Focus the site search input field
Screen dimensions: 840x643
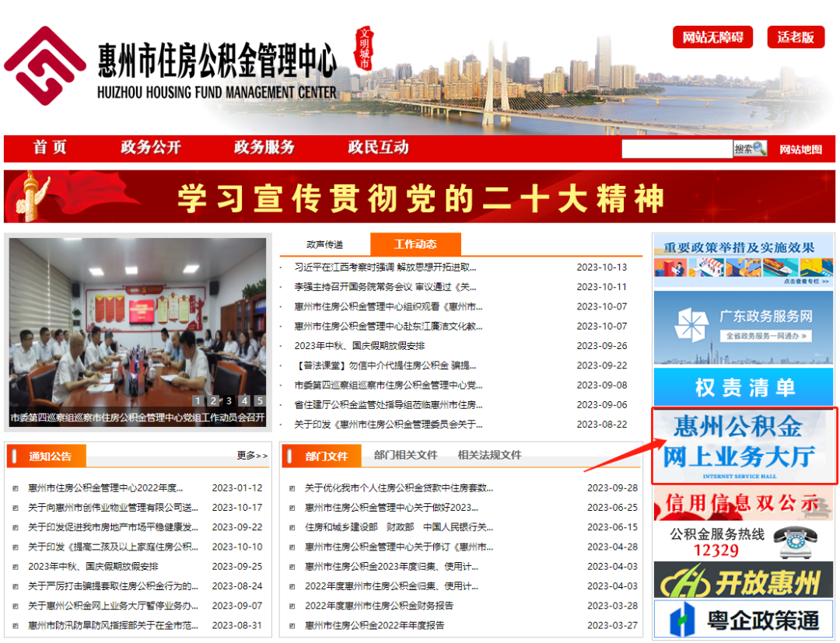click(x=677, y=149)
